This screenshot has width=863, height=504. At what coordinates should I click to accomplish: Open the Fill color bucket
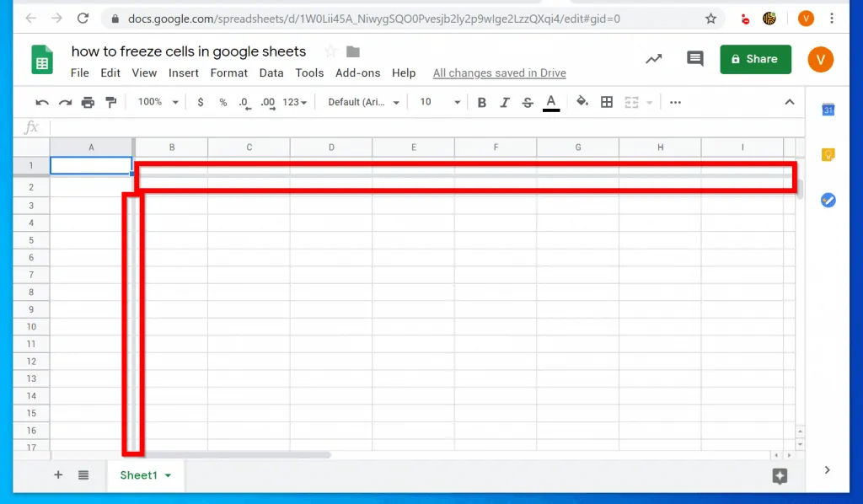(x=582, y=102)
